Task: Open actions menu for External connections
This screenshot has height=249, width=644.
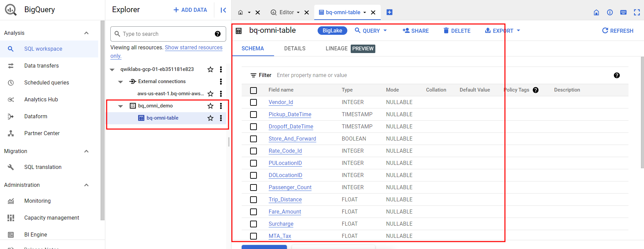Action: click(x=221, y=81)
